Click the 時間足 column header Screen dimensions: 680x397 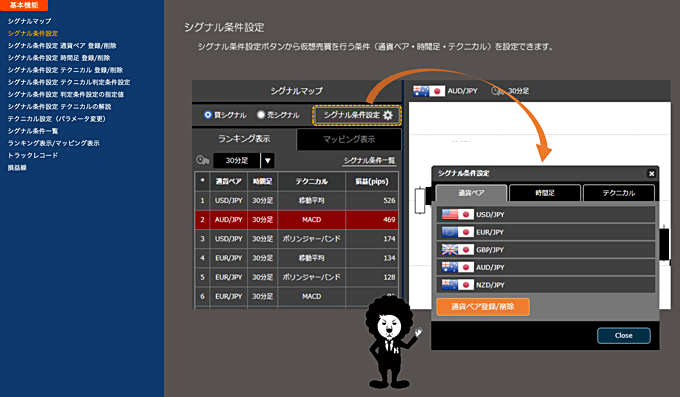262,181
